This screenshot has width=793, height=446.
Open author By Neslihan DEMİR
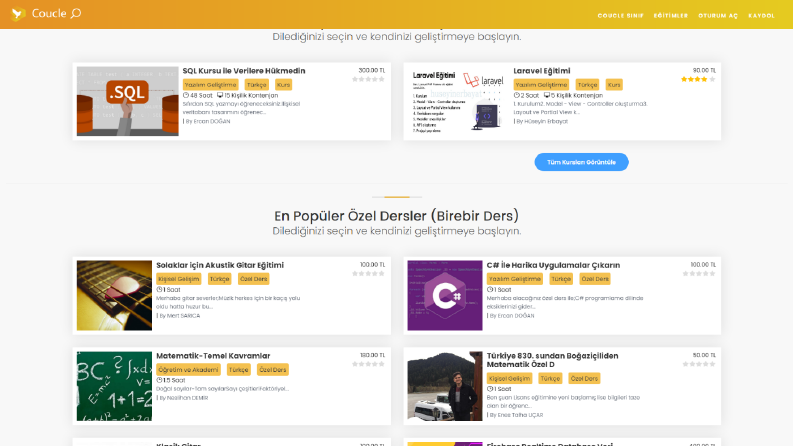[183, 398]
